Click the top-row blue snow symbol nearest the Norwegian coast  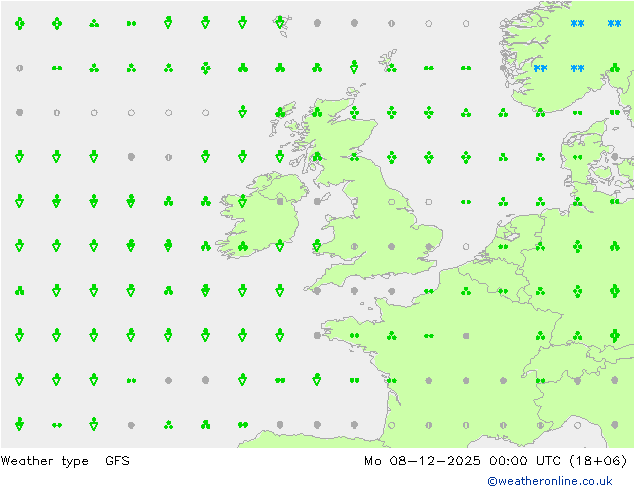(x=577, y=23)
